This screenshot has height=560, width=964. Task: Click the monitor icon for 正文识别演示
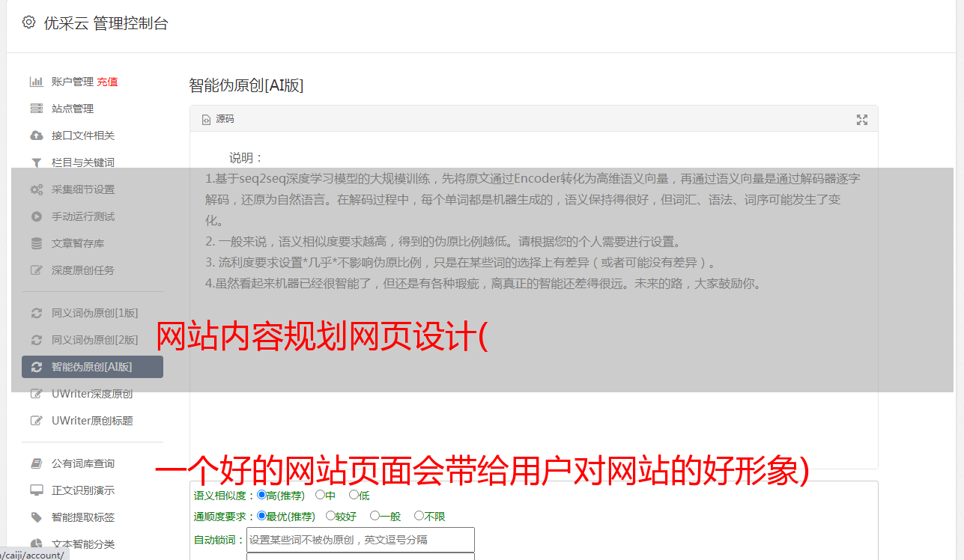pyautogui.click(x=36, y=490)
